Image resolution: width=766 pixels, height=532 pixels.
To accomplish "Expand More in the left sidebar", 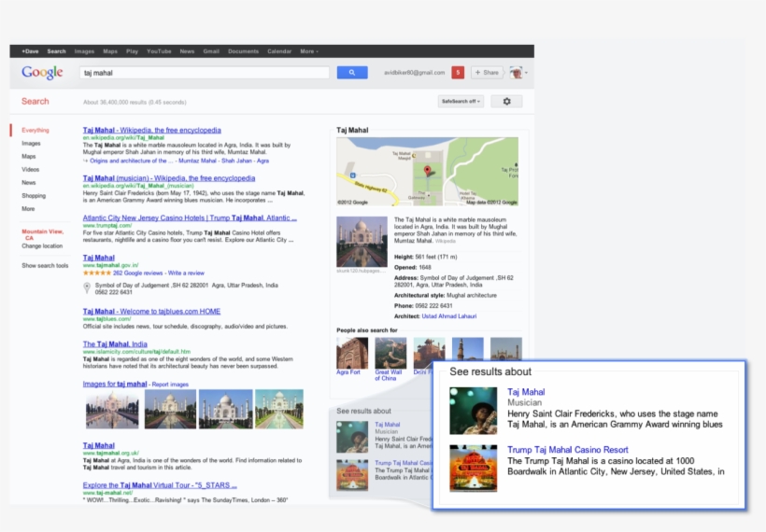I will pos(28,208).
